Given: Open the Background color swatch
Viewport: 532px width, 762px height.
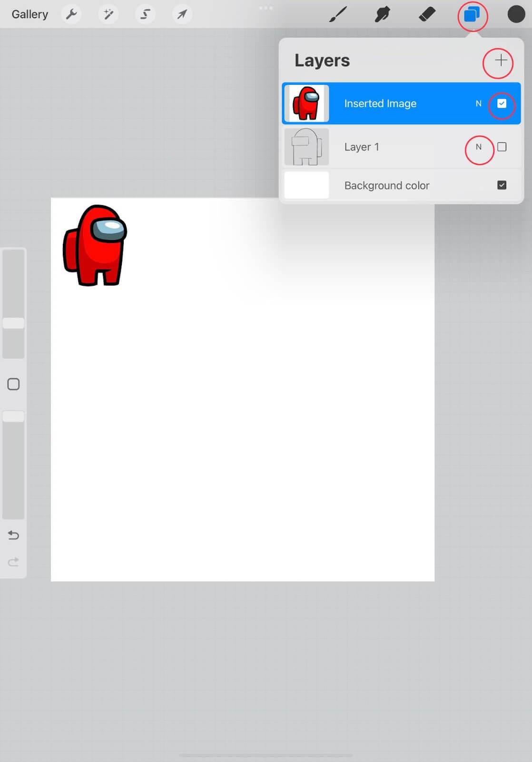Looking at the screenshot, I should click(306, 185).
